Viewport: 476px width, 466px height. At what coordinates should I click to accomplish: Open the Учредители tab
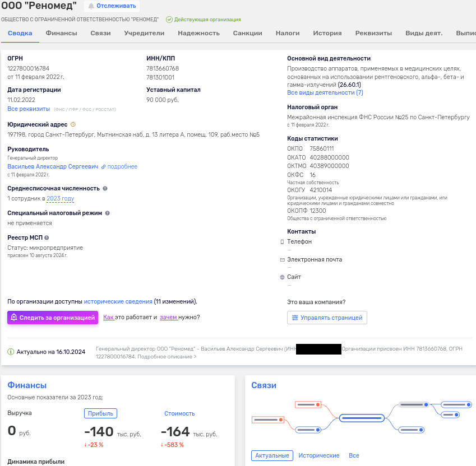[144, 33]
